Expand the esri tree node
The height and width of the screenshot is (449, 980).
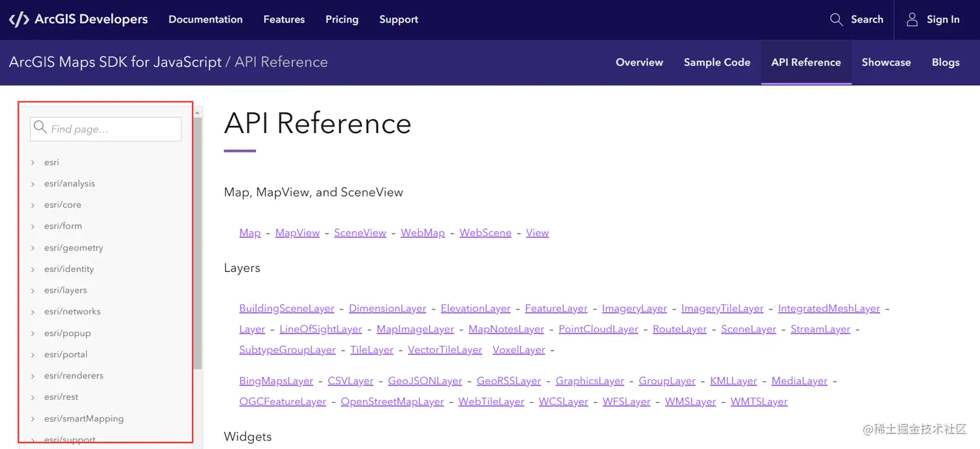[33, 163]
